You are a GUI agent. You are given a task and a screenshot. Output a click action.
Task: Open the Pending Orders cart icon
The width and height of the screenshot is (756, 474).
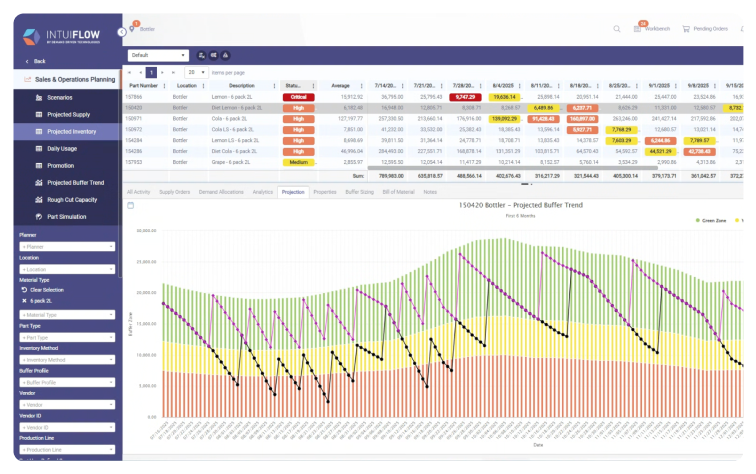tap(686, 29)
